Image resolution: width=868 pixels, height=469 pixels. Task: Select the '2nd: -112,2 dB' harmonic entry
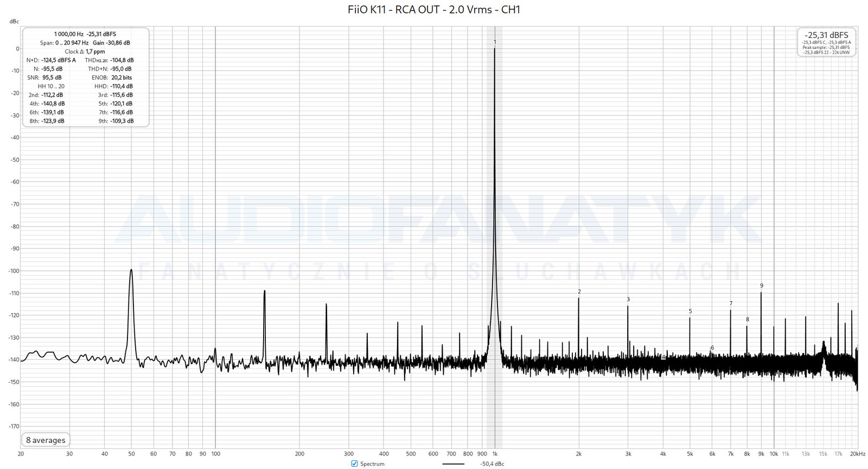[x=46, y=95]
